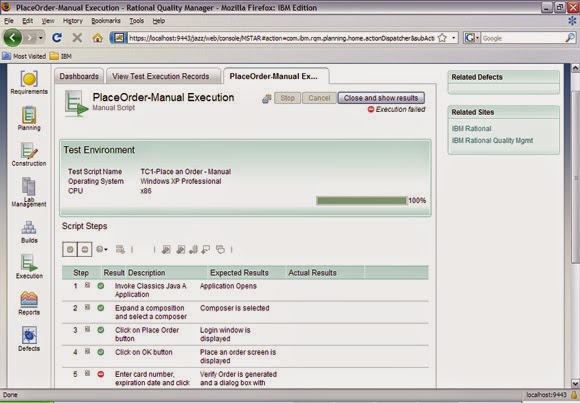Click the 'Execution failed' status text
Screen dimensions: 580x403
(401, 109)
